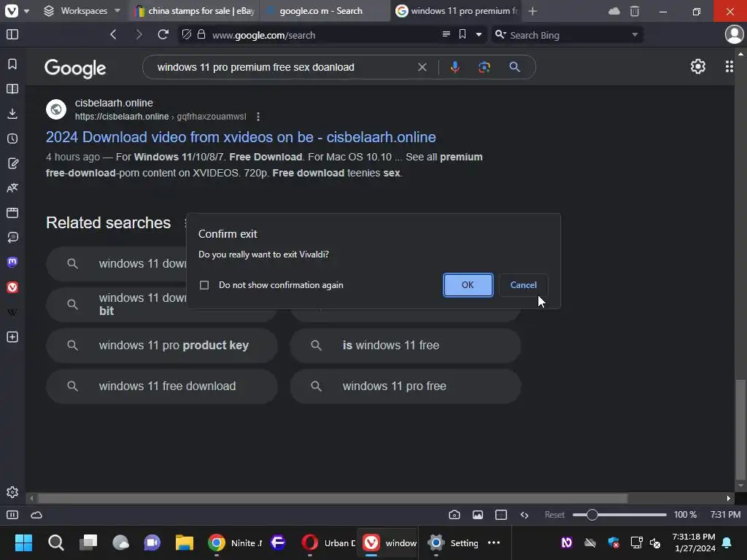Open History panel in sidebar
This screenshot has width=747, height=560.
[12, 139]
